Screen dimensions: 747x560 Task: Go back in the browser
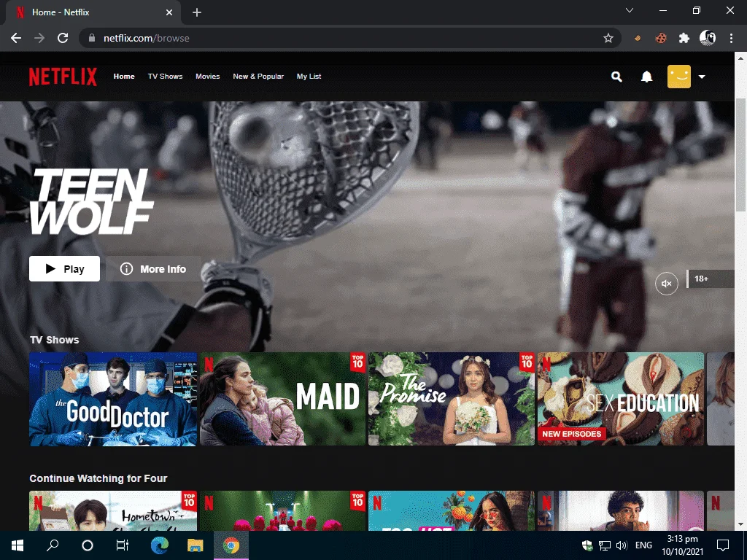[16, 38]
